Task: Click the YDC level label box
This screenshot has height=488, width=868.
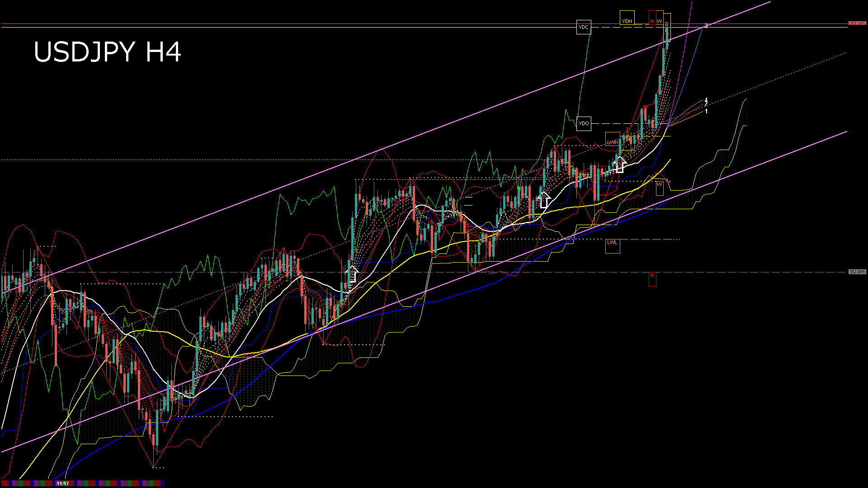Action: [x=584, y=27]
